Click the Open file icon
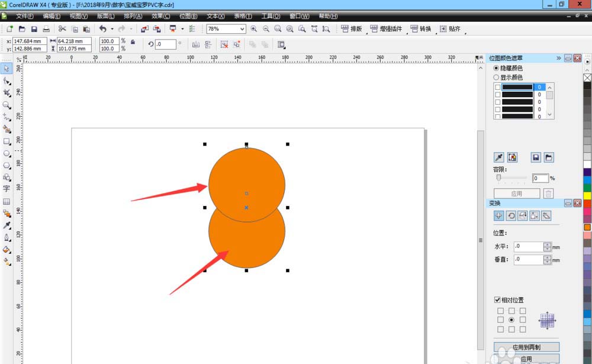Viewport: 592px width, 364px height. point(22,28)
